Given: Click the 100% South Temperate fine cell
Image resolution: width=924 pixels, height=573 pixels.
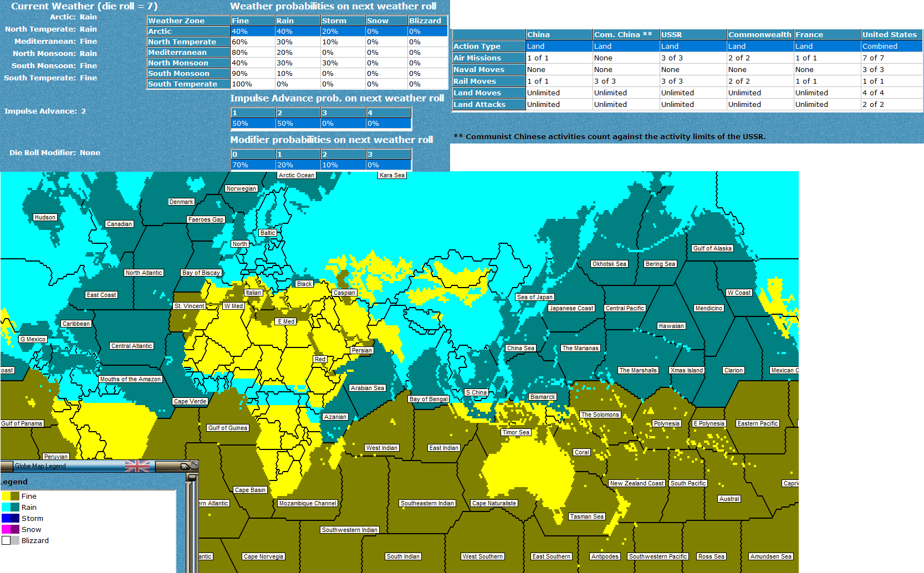Looking at the screenshot, I should coord(253,84).
